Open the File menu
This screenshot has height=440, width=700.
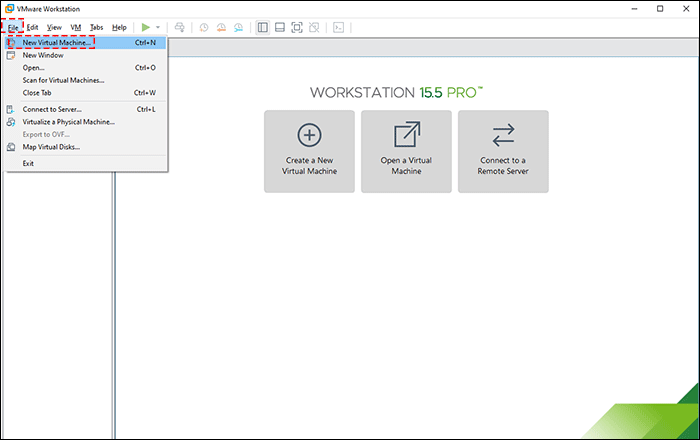(13, 28)
